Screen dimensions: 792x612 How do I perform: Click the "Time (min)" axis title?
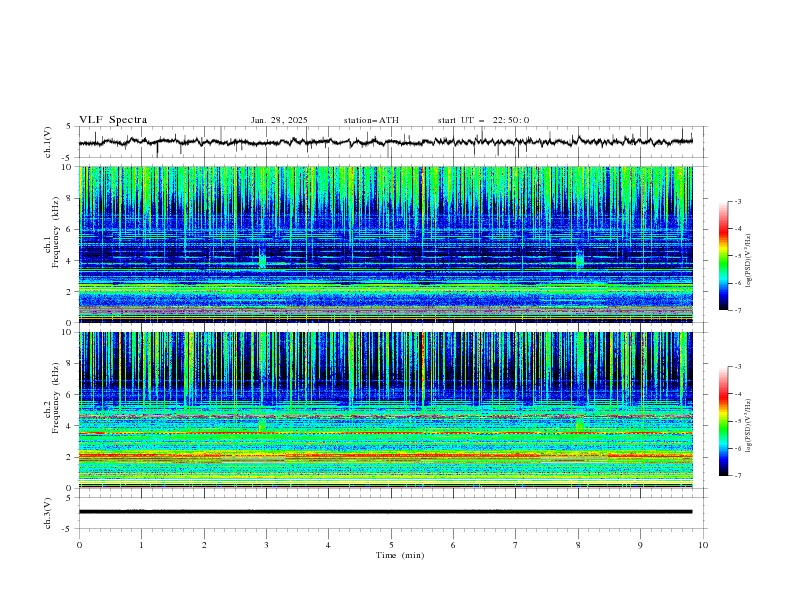click(400, 555)
